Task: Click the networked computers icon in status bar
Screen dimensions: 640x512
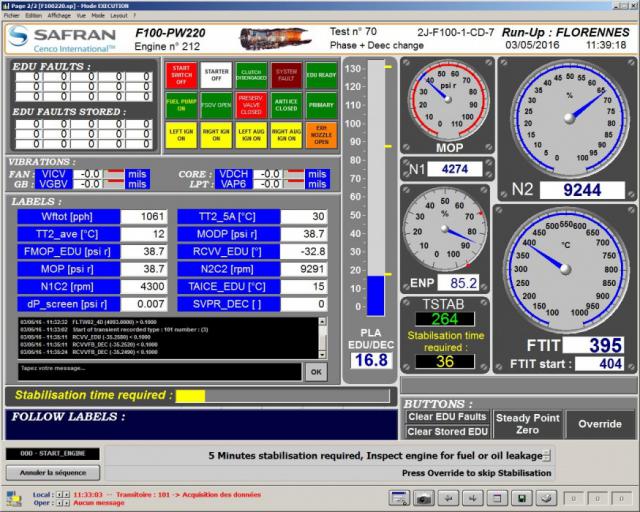Action: 14,499
